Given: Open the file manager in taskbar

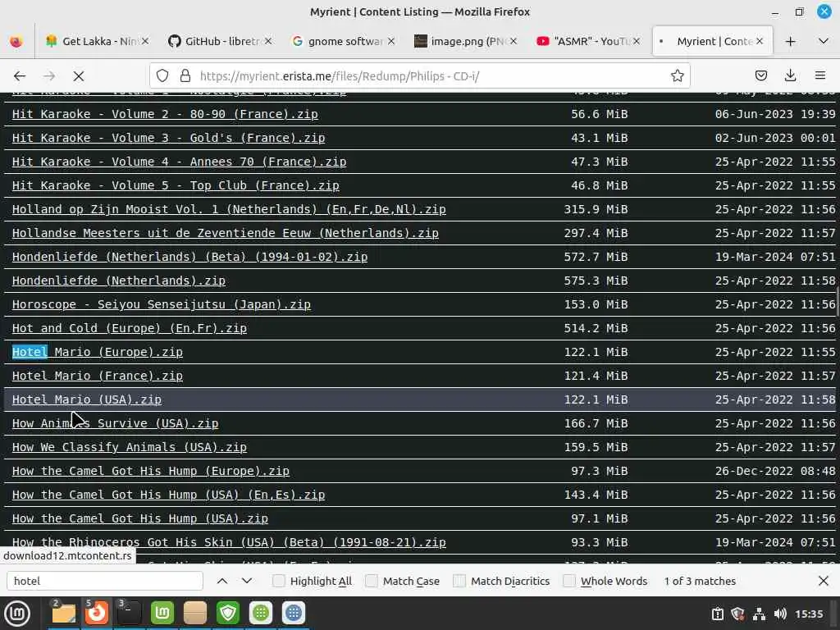Looking at the screenshot, I should (63, 614).
